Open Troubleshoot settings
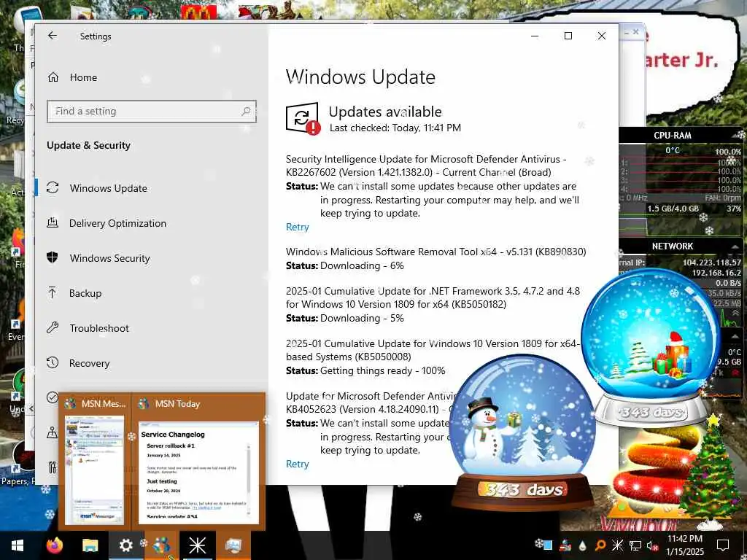 99,328
